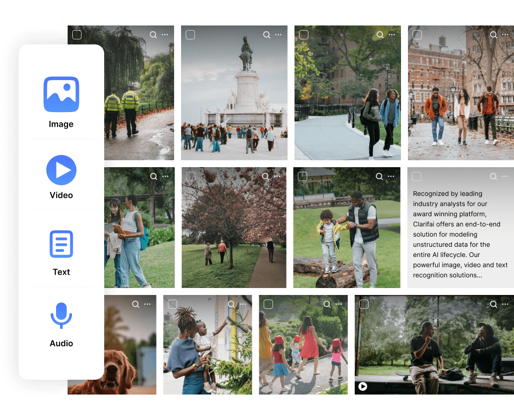Click magnifier on skateboarders video tile
514x420 pixels.
point(494,304)
